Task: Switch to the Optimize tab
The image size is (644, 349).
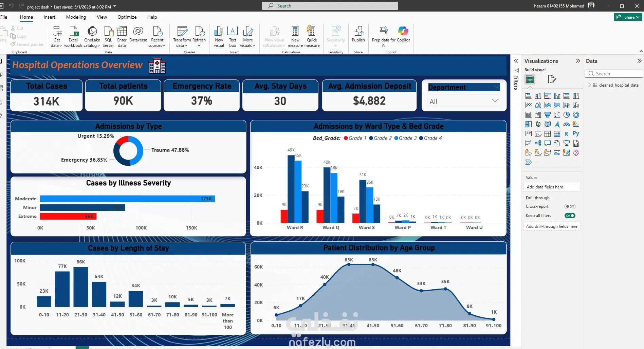Action: pyautogui.click(x=127, y=17)
